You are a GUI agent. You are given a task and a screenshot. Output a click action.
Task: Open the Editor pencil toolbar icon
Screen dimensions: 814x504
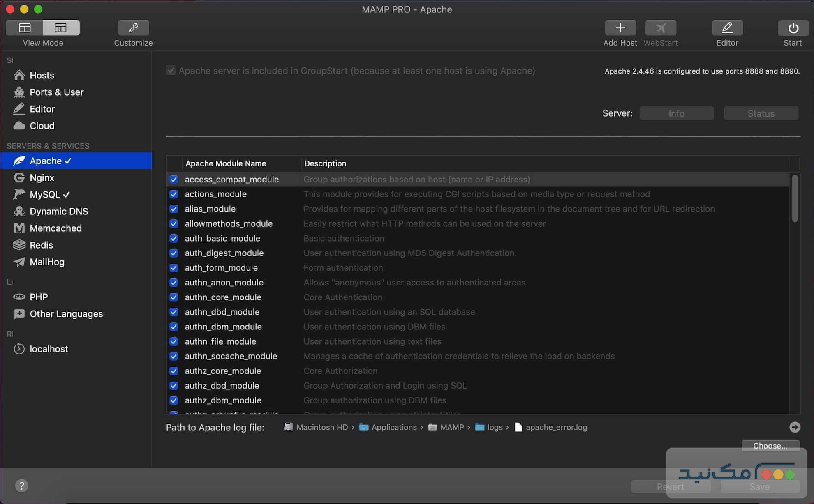727,28
